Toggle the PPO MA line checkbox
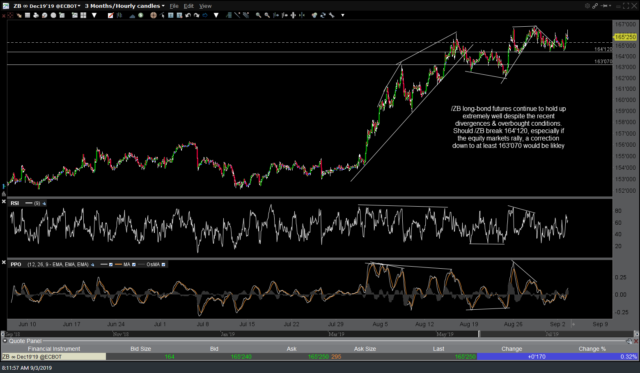 [134, 264]
